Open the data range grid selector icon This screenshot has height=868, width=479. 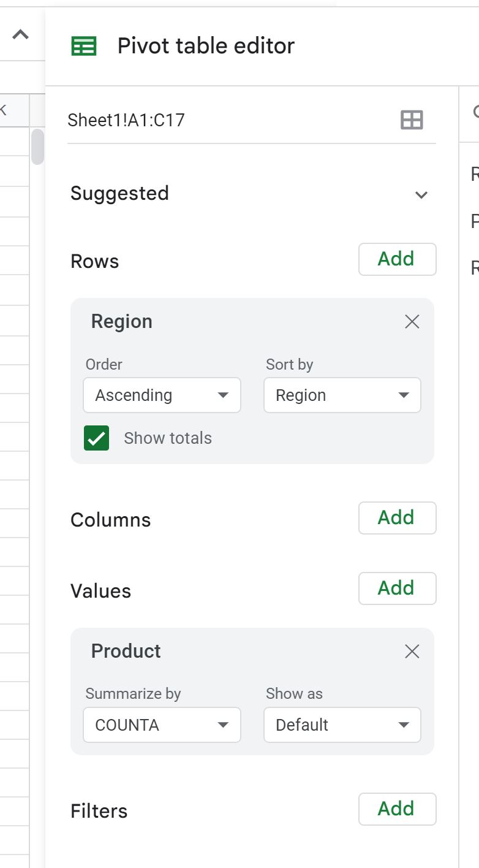click(413, 120)
